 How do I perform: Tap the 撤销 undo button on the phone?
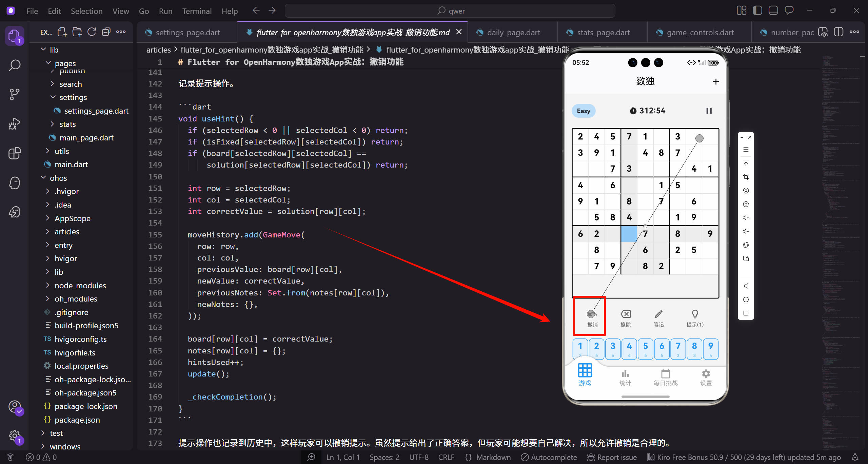pos(592,318)
